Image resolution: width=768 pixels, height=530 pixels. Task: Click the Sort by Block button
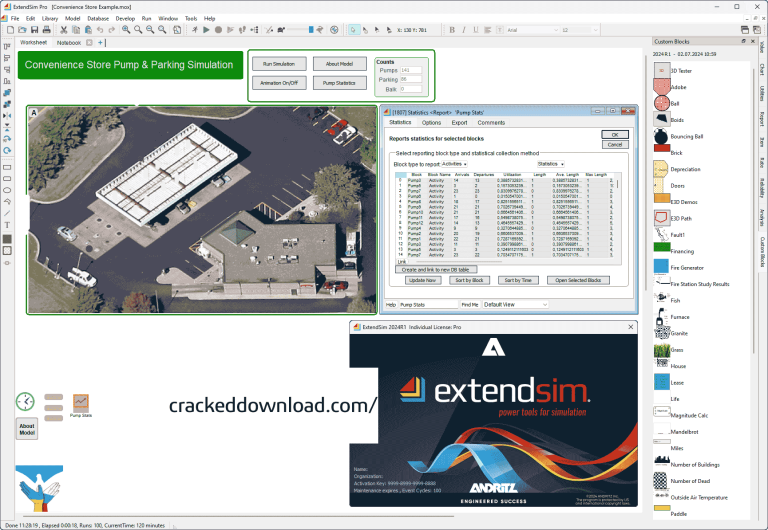pos(469,280)
